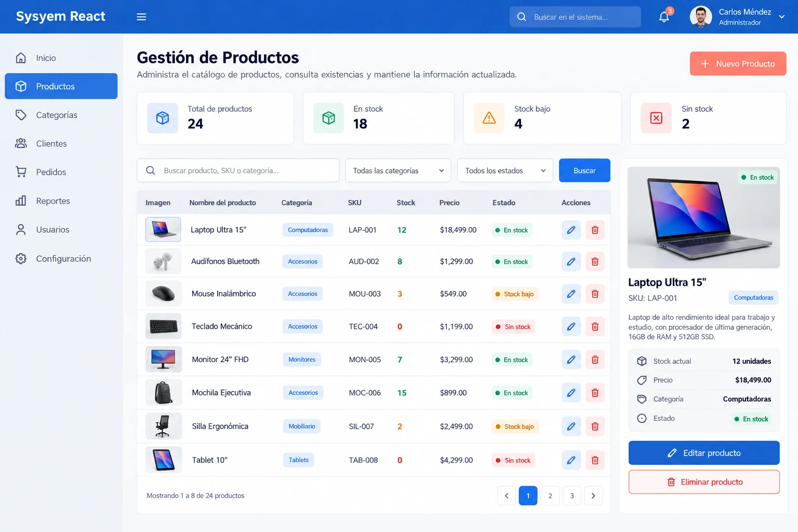The height and width of the screenshot is (532, 798).
Task: Open notifications bell icon
Action: pyautogui.click(x=664, y=17)
